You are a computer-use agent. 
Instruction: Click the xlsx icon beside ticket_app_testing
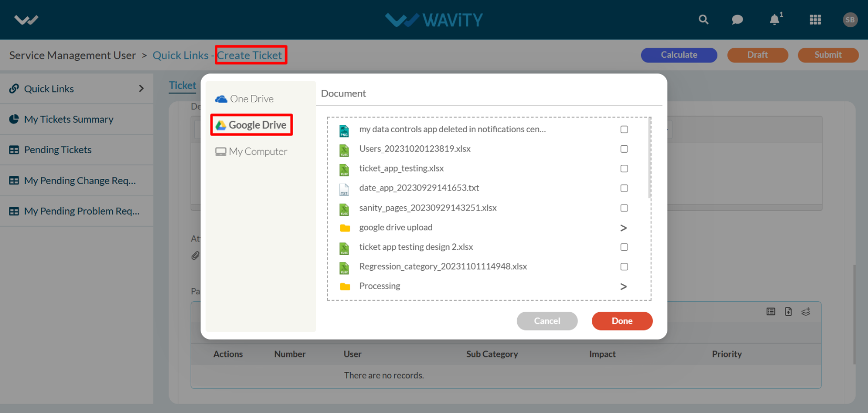pyautogui.click(x=344, y=170)
